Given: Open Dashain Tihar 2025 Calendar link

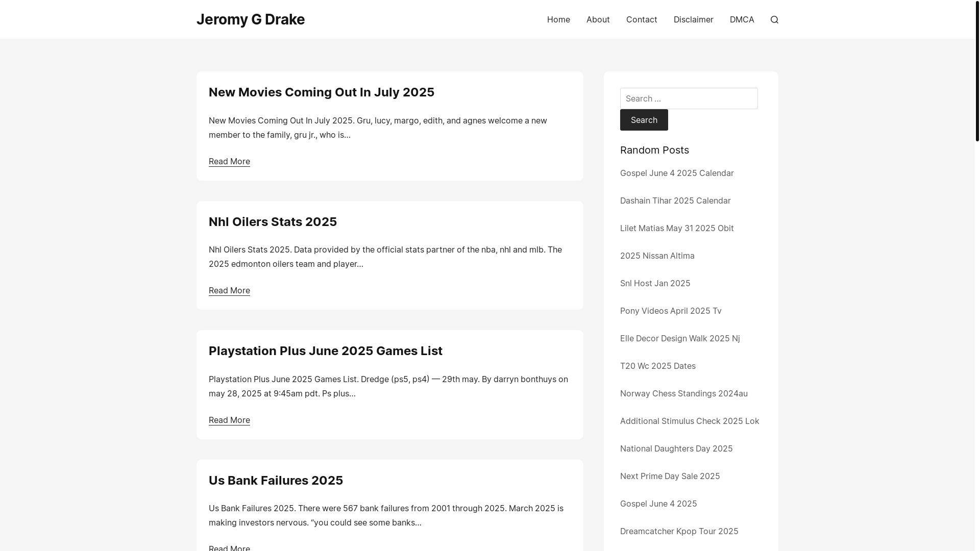Looking at the screenshot, I should pyautogui.click(x=675, y=201).
